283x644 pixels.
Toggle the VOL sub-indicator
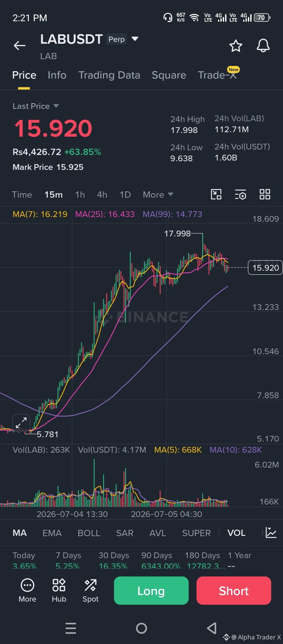pyautogui.click(x=236, y=533)
